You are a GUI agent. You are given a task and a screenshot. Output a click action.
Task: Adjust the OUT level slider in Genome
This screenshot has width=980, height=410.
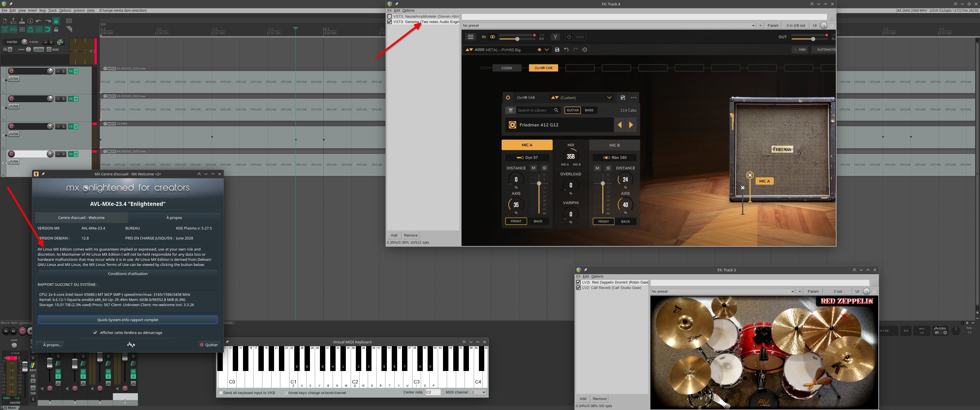[x=813, y=39]
